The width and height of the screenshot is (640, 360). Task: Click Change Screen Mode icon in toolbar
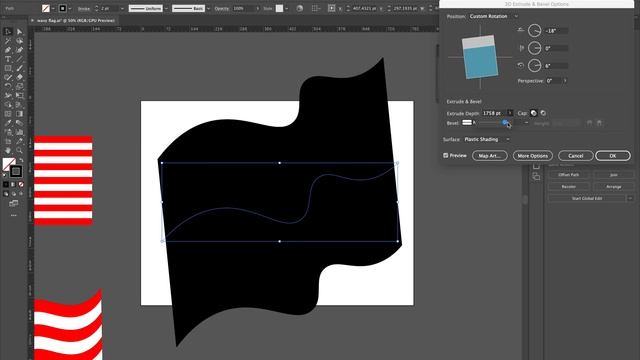(13, 203)
